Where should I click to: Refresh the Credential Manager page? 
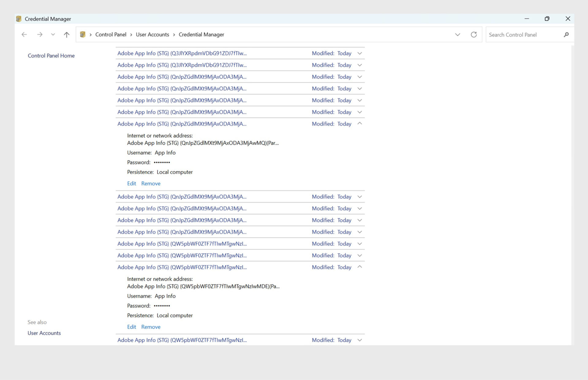coord(474,35)
